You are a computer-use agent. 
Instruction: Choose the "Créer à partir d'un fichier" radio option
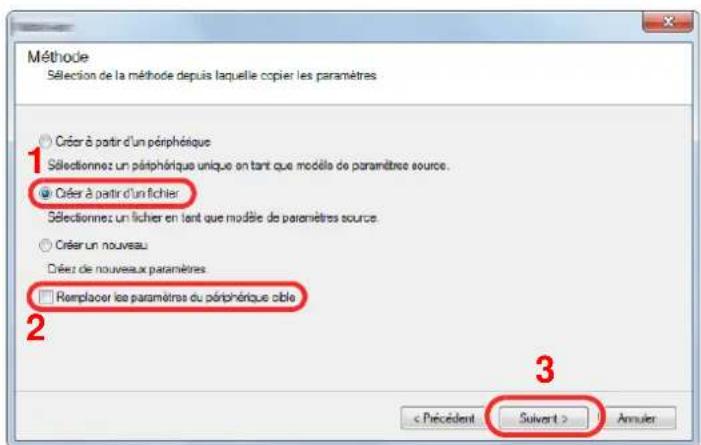coord(45,194)
